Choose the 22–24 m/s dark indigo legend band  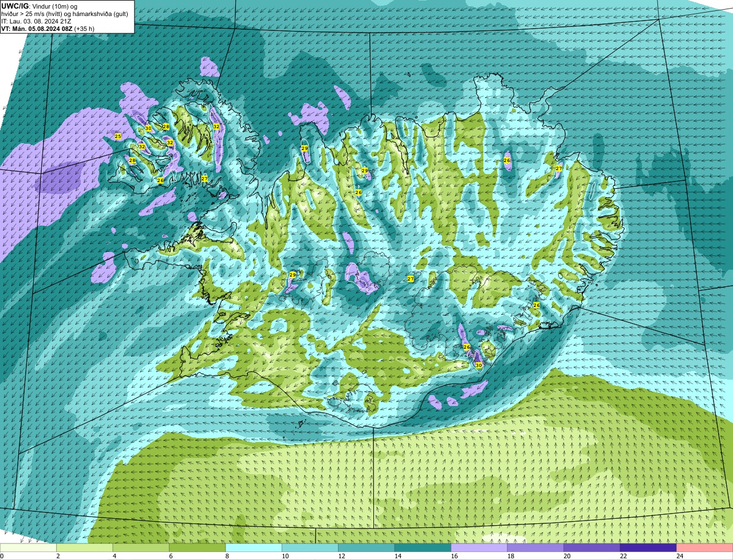[x=649, y=548]
